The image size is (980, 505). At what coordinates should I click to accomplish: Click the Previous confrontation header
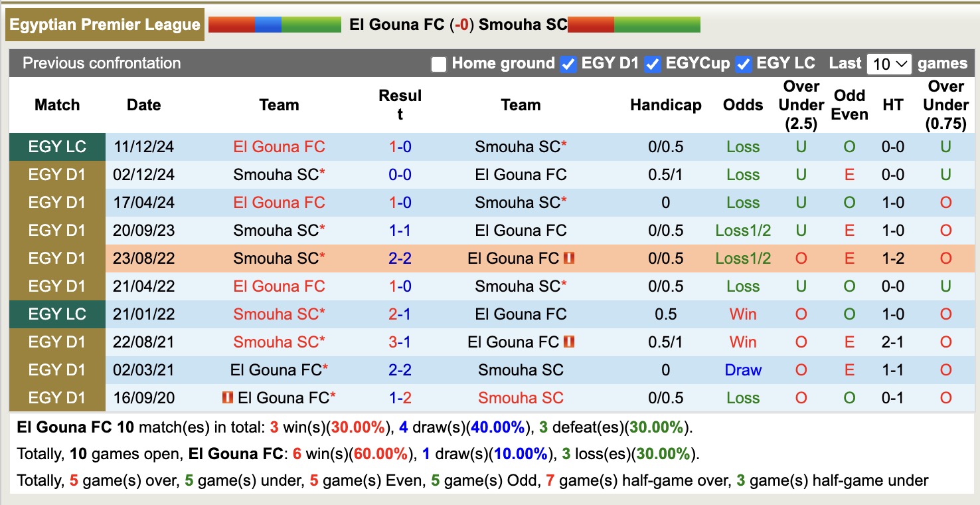[x=102, y=64]
